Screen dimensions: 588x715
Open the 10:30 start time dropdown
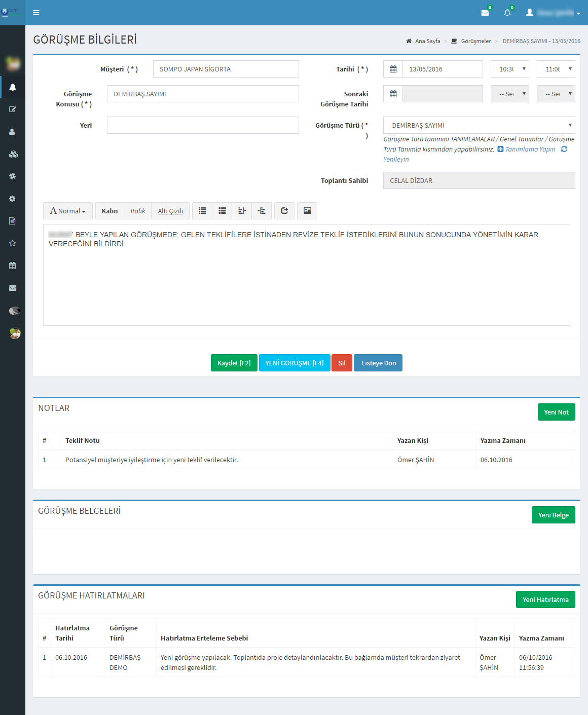(509, 69)
